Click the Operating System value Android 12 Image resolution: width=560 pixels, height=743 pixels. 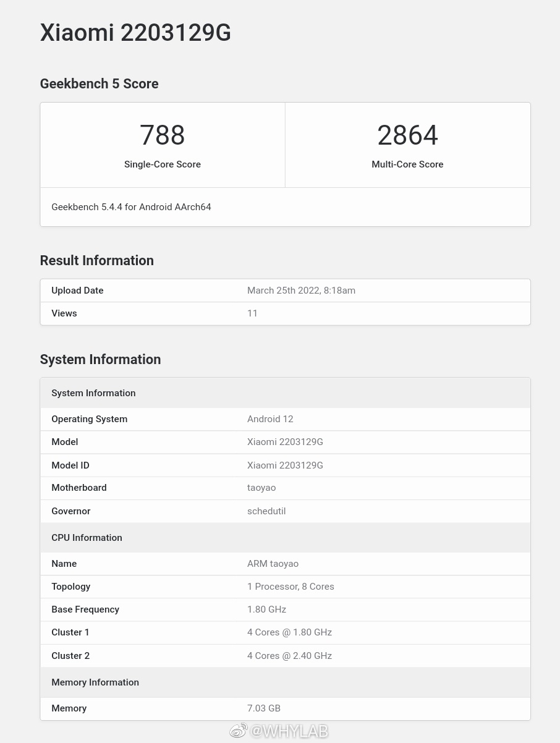(x=270, y=419)
